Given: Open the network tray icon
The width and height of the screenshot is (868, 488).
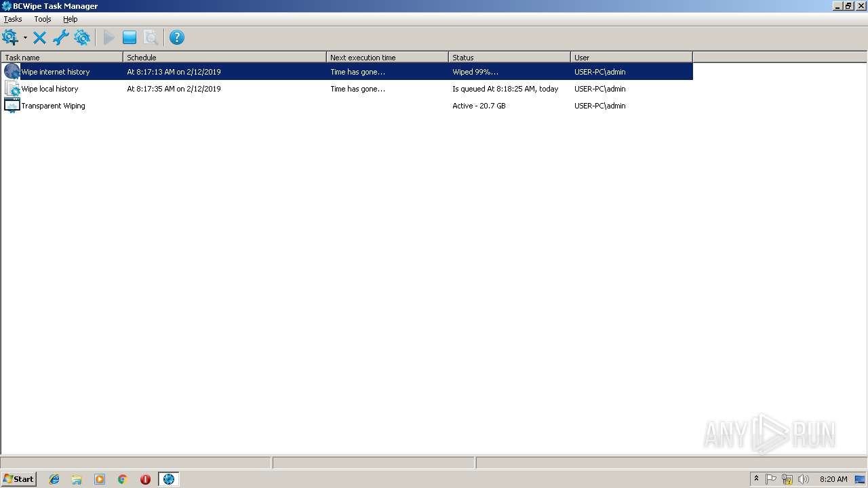Looking at the screenshot, I should (x=787, y=479).
